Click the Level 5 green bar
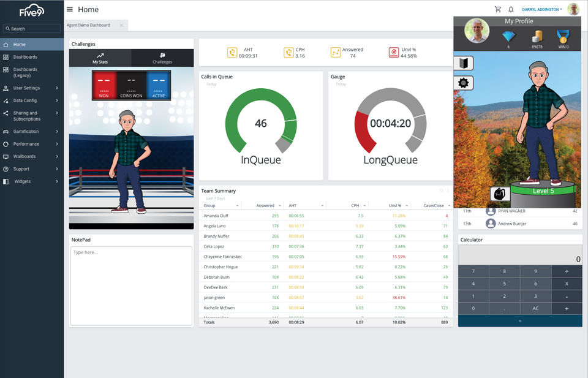The image size is (588, 378). pyautogui.click(x=543, y=191)
